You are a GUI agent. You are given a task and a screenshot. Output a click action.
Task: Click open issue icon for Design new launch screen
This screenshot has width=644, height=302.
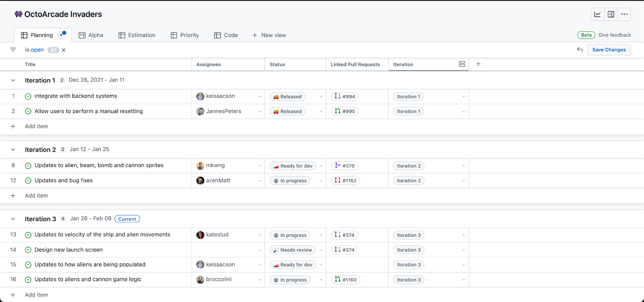[x=28, y=250]
